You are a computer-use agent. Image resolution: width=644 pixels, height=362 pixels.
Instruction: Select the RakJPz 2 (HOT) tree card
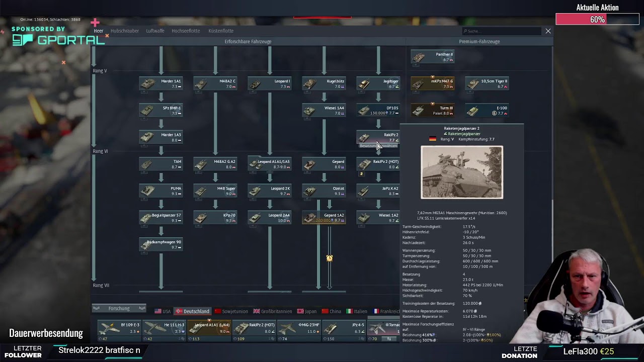(378, 164)
